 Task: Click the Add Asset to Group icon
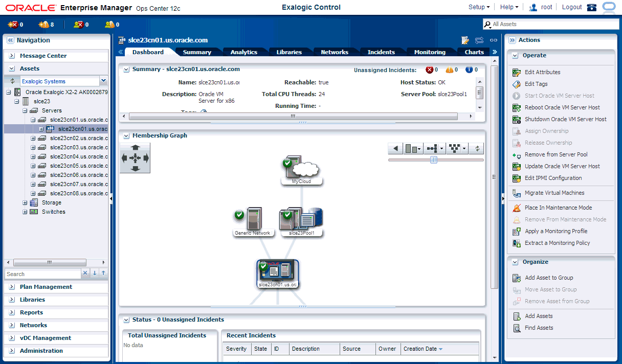point(516,278)
